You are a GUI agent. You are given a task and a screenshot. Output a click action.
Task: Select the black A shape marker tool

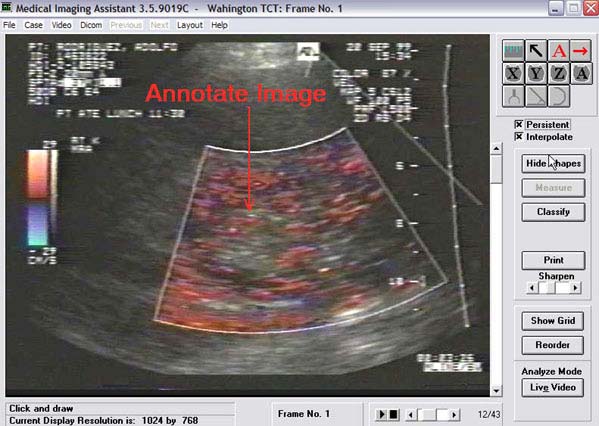[581, 73]
